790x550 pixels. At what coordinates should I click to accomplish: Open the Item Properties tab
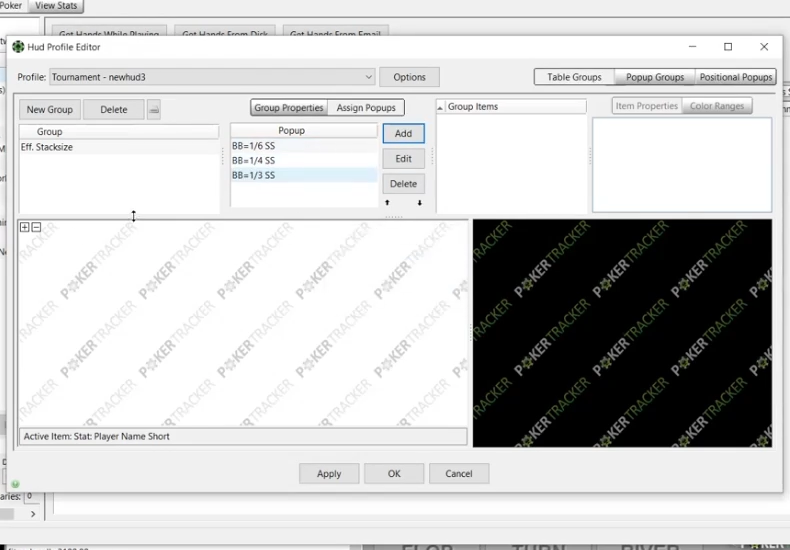(646, 106)
